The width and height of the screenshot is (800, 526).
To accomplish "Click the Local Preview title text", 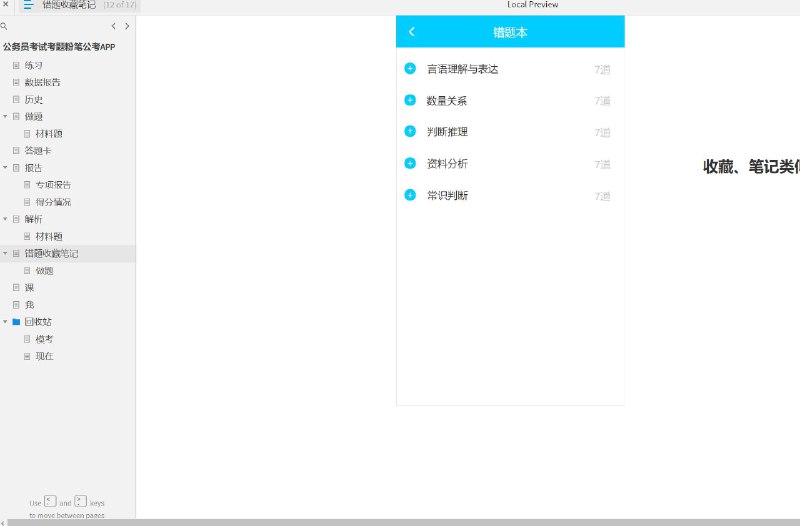I will [x=532, y=5].
